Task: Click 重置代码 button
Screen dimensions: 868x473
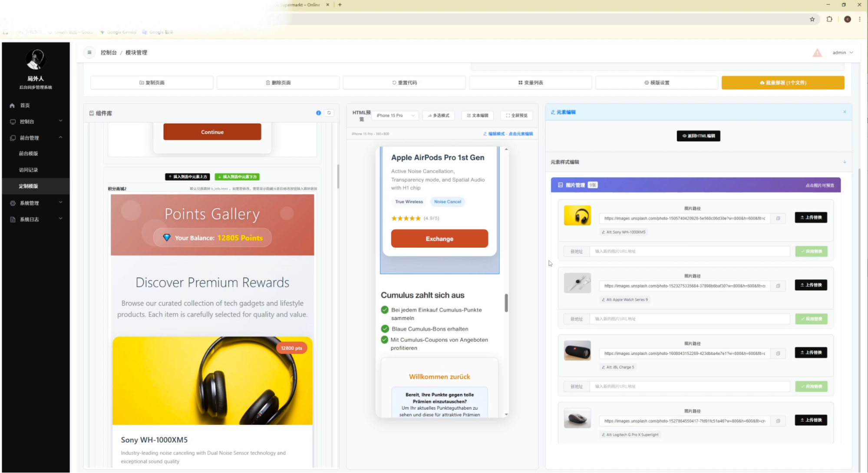Action: (x=404, y=83)
